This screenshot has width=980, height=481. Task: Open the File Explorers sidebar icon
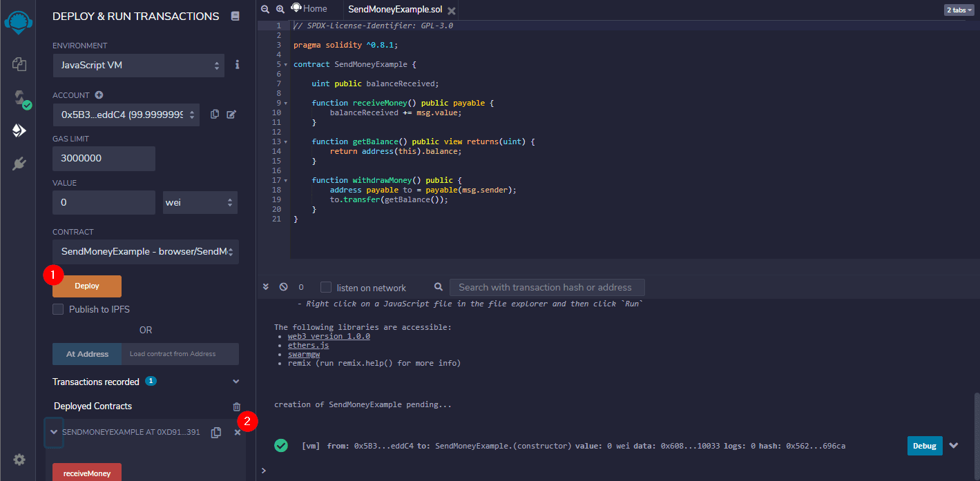tap(19, 64)
